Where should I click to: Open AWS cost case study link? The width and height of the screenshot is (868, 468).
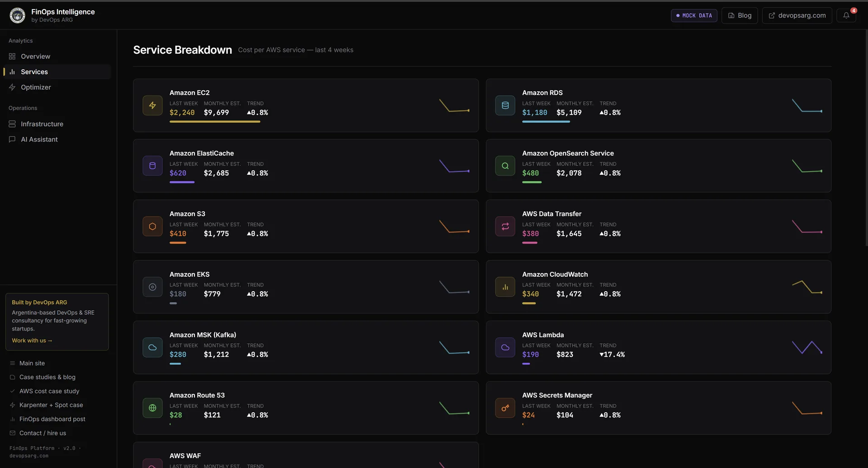click(x=49, y=391)
